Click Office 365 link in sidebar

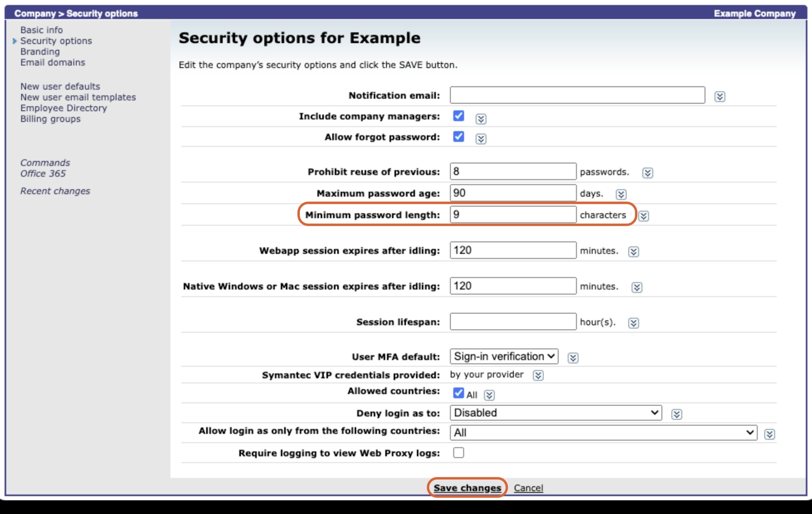coord(43,173)
